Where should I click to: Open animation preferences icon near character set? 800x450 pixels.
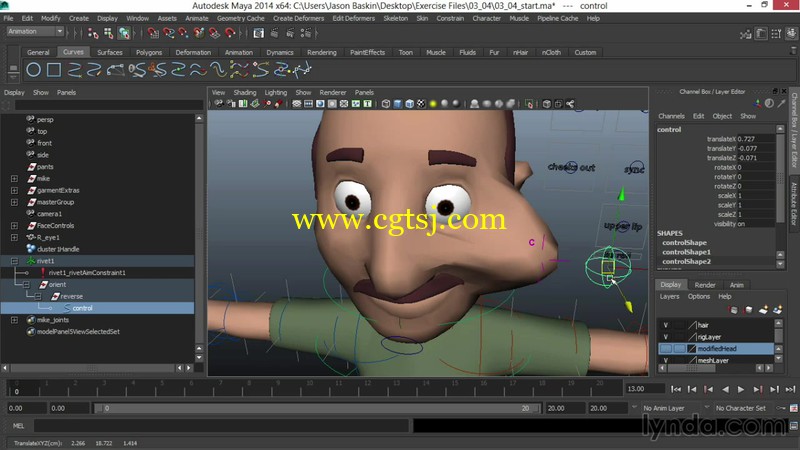794,408
